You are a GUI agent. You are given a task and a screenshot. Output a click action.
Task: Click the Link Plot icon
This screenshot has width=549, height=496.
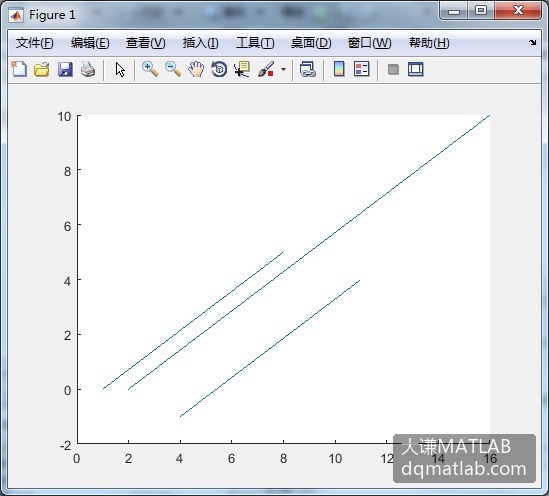click(308, 69)
